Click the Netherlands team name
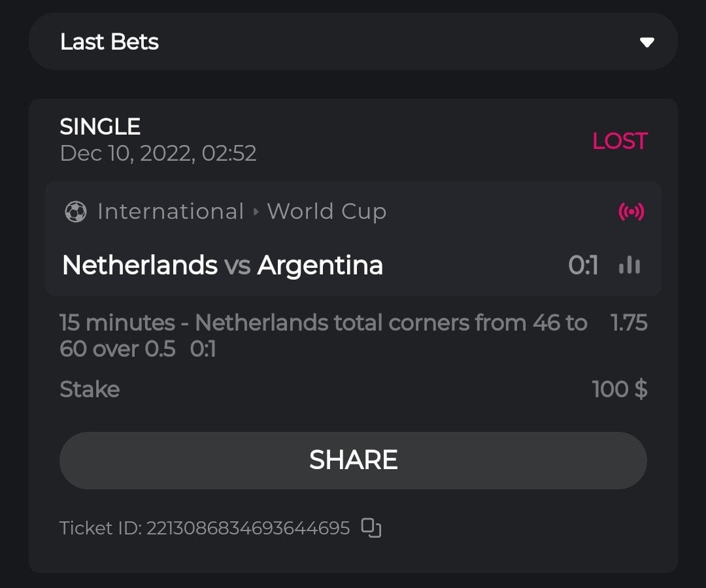Image resolution: width=706 pixels, height=588 pixels. [139, 265]
